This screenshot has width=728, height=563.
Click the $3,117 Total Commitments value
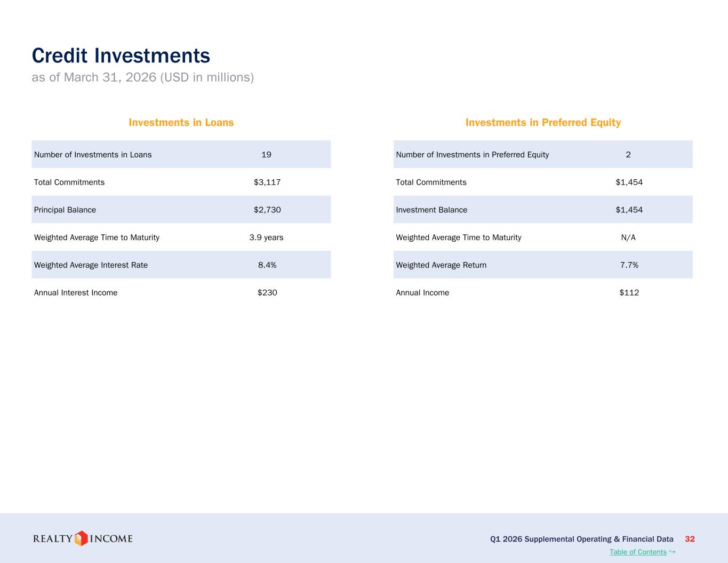[x=267, y=183]
